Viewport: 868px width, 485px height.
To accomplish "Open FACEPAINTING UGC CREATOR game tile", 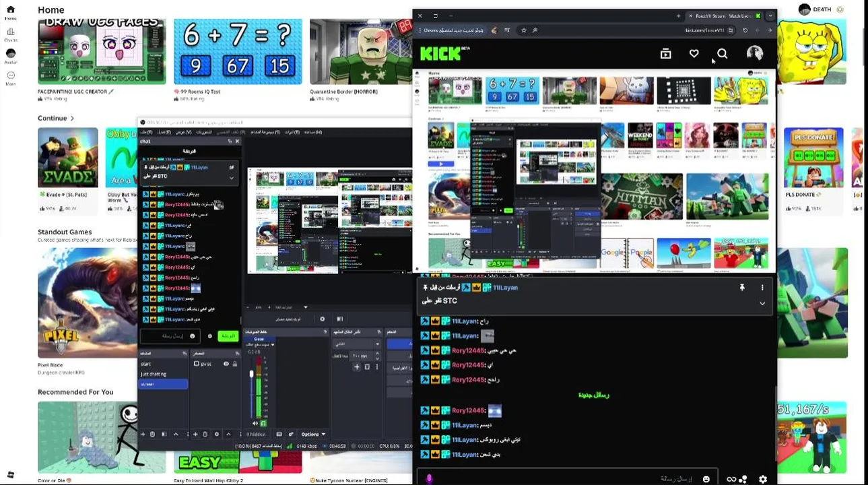I will (102, 59).
